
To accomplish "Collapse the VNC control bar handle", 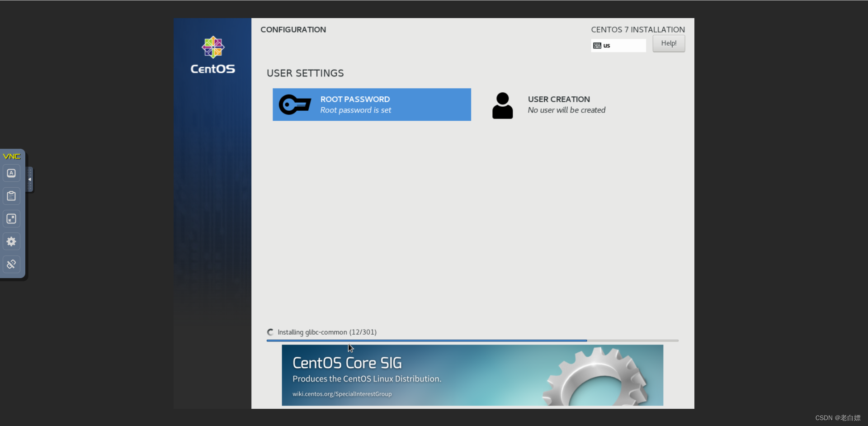I will click(30, 180).
